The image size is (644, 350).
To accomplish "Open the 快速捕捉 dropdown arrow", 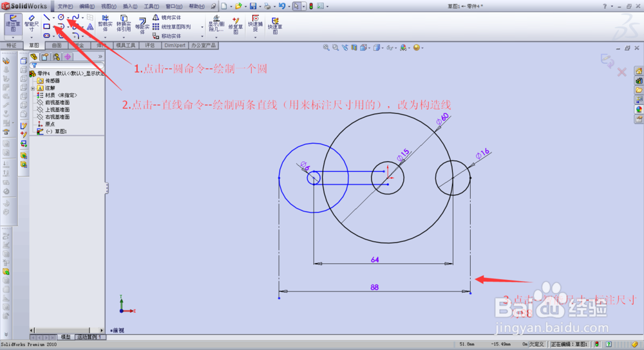I will click(255, 37).
